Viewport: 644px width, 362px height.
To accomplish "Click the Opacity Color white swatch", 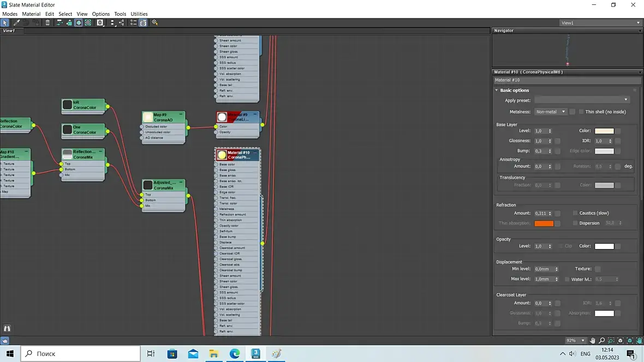I will [604, 246].
